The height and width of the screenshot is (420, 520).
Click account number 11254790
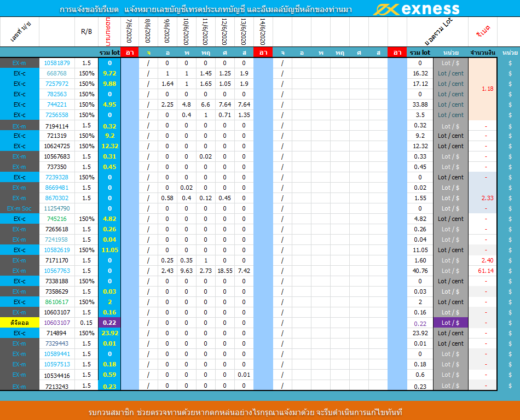point(57,208)
